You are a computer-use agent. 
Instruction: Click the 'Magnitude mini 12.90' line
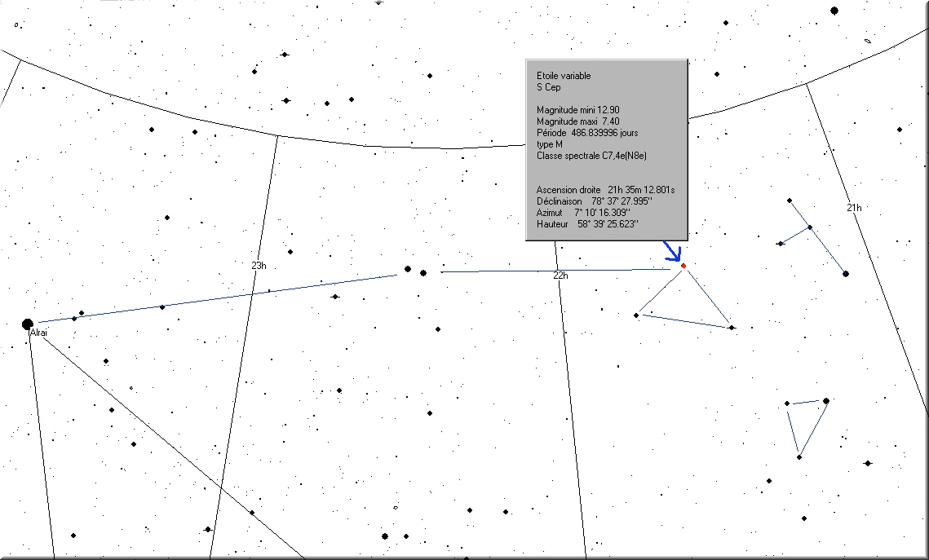coord(578,110)
